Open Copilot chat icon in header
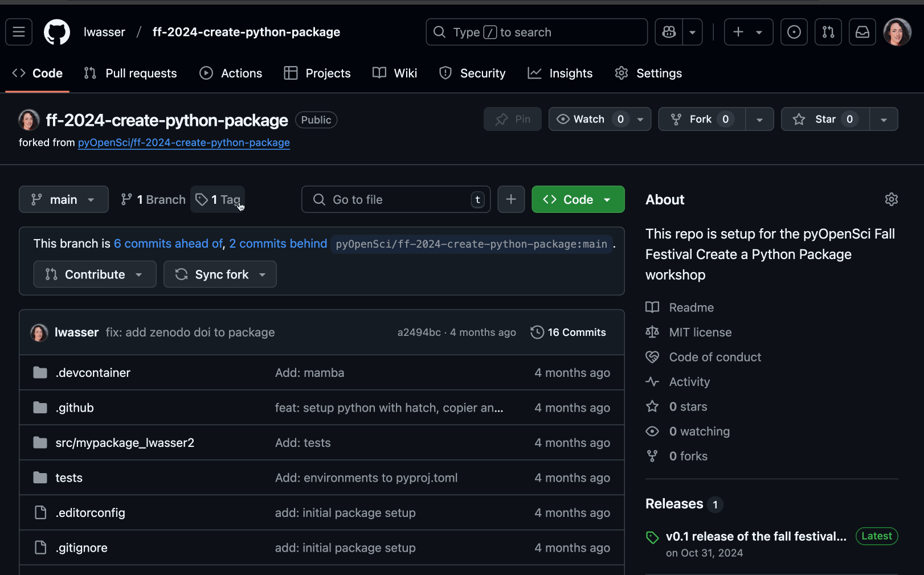 [669, 32]
